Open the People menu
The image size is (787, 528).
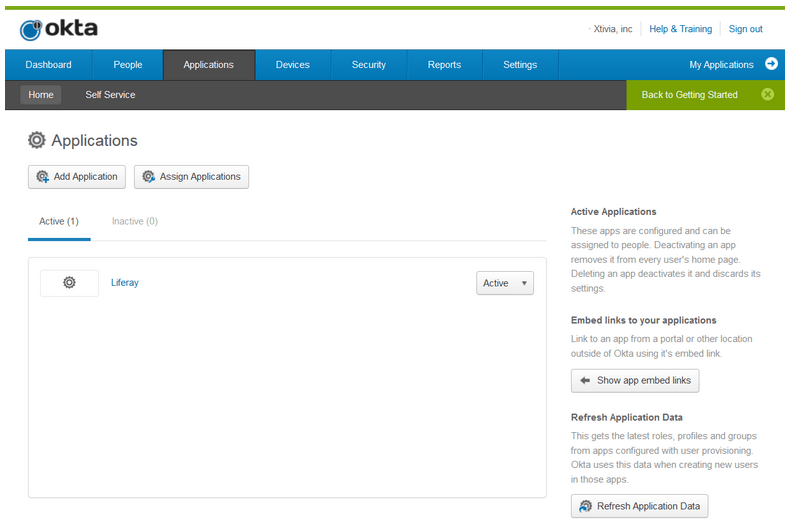[x=128, y=65]
